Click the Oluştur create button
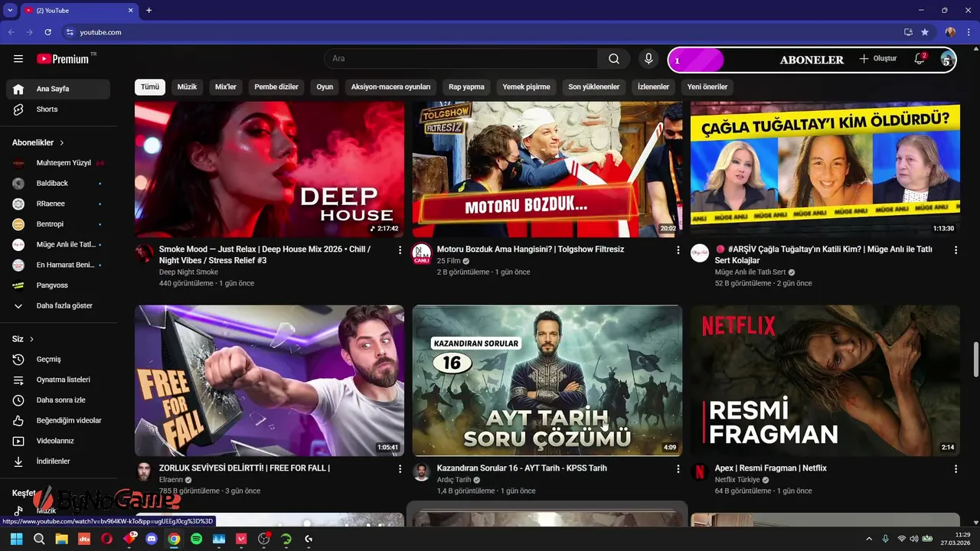Screen dimensions: 980x551 (877, 59)
